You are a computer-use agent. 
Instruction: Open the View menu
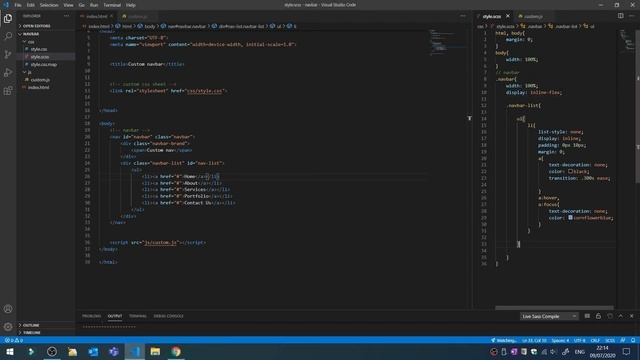(68, 5)
